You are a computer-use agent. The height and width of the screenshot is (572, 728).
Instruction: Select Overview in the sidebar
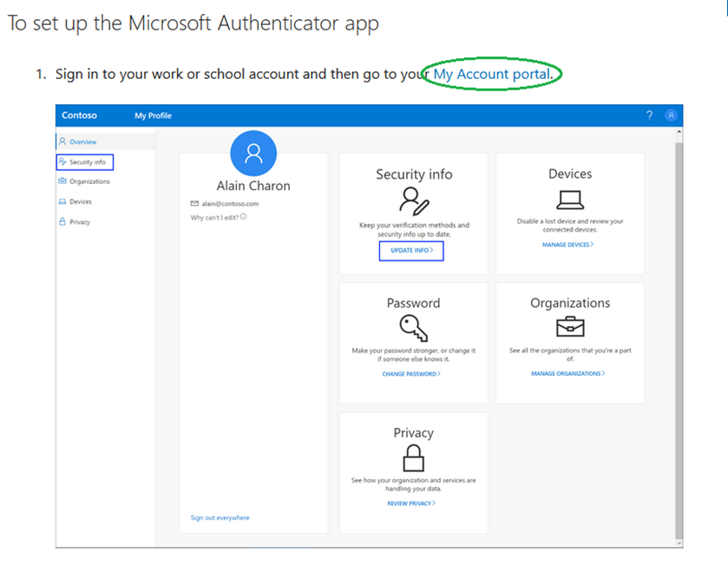106,141
